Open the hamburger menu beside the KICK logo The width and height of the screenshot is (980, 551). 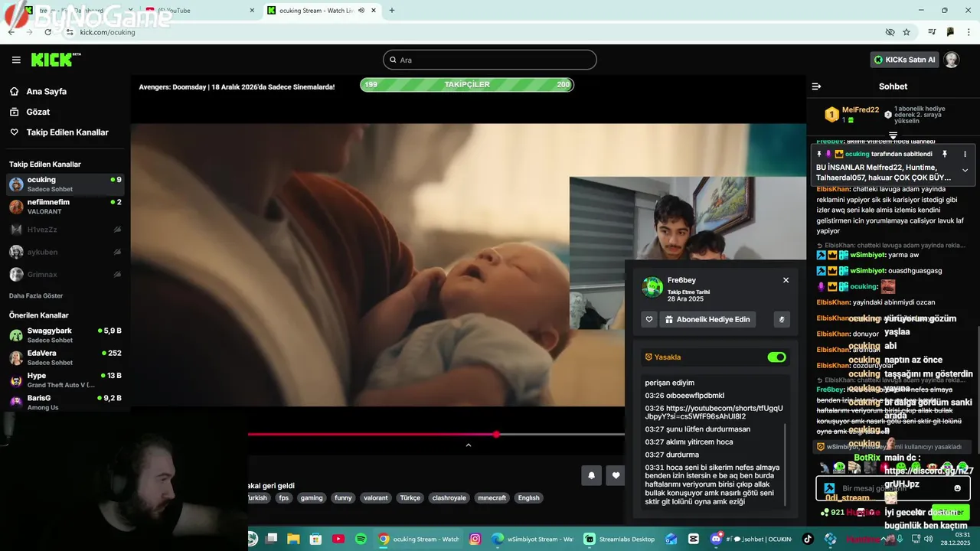(16, 60)
